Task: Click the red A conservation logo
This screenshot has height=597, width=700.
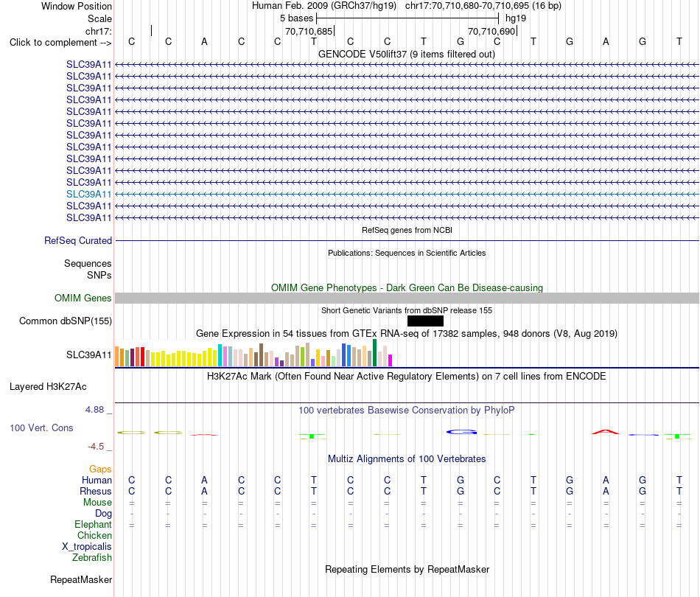Action: click(x=606, y=432)
